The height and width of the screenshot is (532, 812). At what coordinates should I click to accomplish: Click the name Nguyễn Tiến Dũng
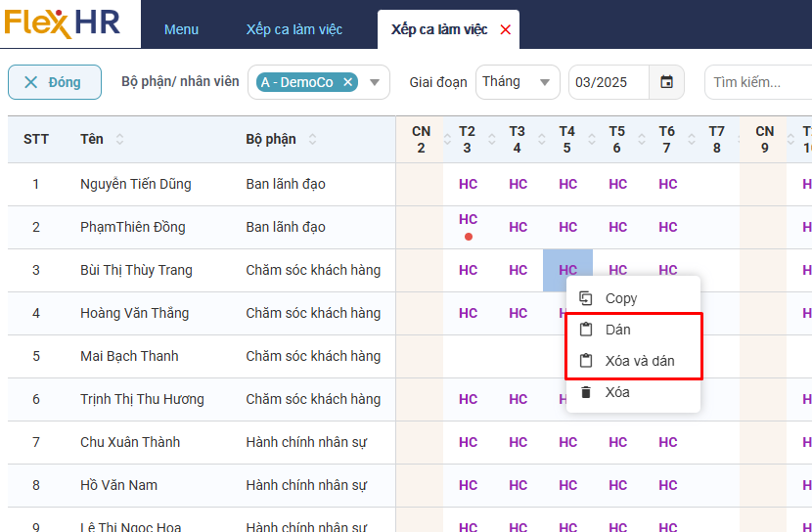click(136, 184)
